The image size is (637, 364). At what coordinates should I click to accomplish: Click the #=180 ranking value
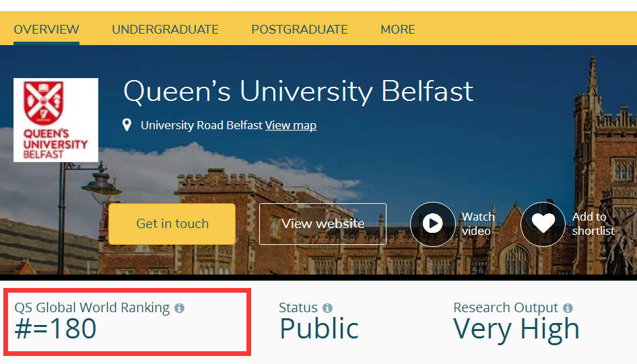coord(56,330)
